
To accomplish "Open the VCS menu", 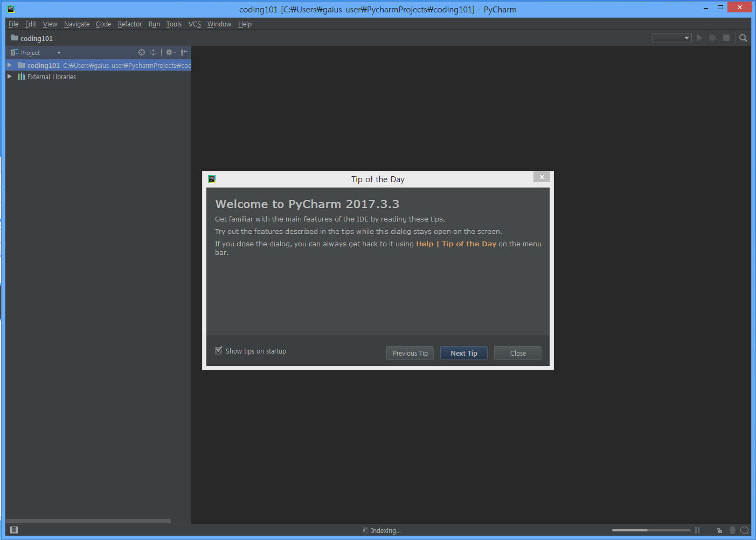I will (195, 24).
